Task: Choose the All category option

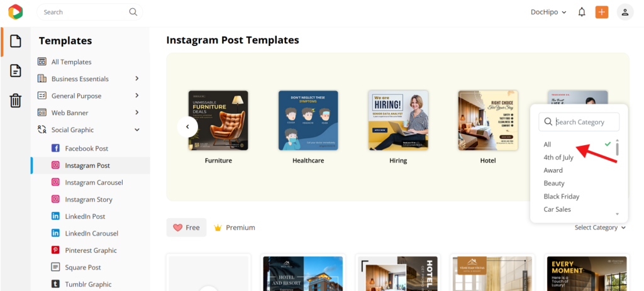Action: coord(548,145)
